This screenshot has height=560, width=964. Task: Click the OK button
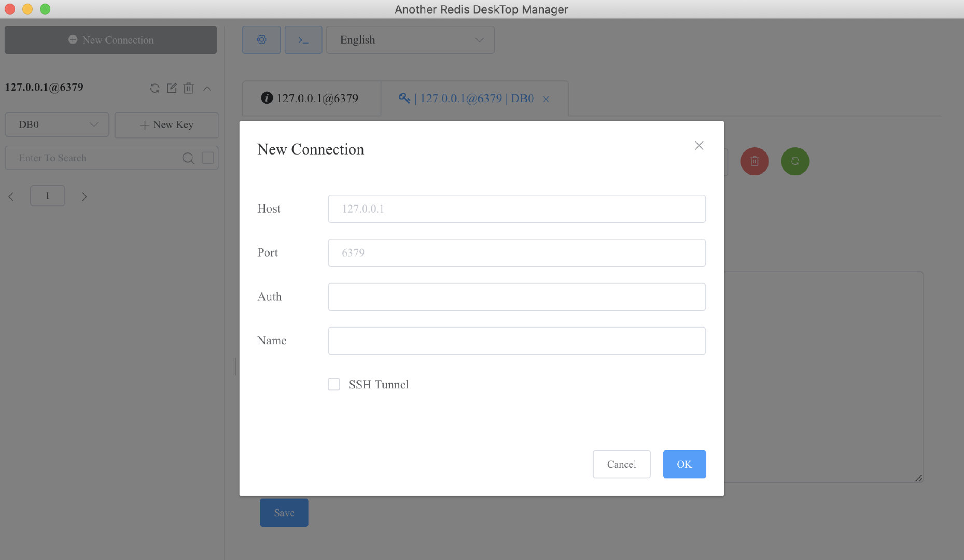click(684, 464)
